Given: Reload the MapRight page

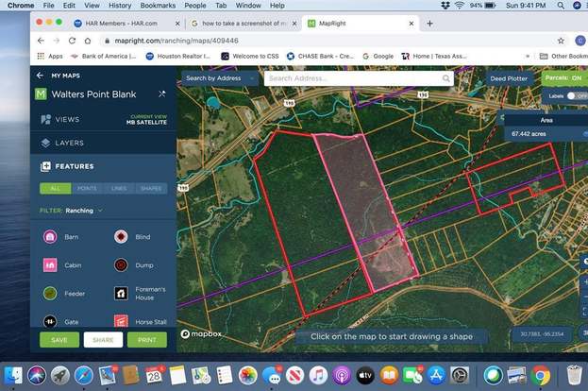Looking at the screenshot, I should pos(72,41).
